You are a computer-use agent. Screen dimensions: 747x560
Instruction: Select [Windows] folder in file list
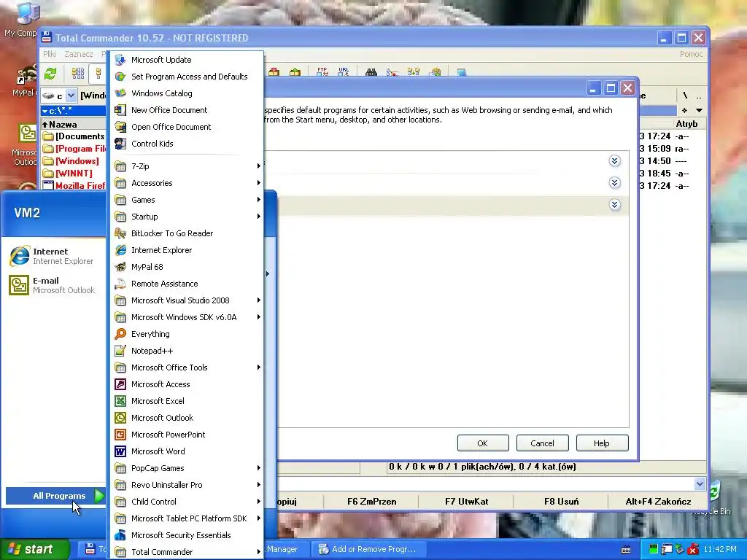74,161
